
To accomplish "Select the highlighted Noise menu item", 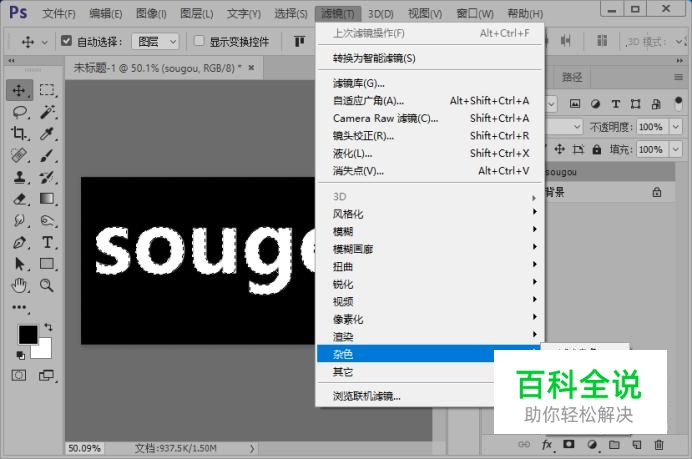I will click(406, 354).
